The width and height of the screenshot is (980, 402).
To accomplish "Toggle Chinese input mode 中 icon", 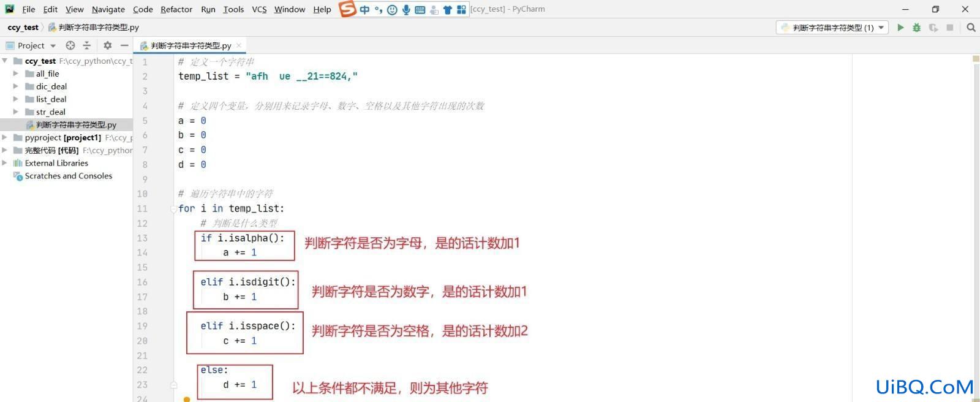I will coord(365,9).
